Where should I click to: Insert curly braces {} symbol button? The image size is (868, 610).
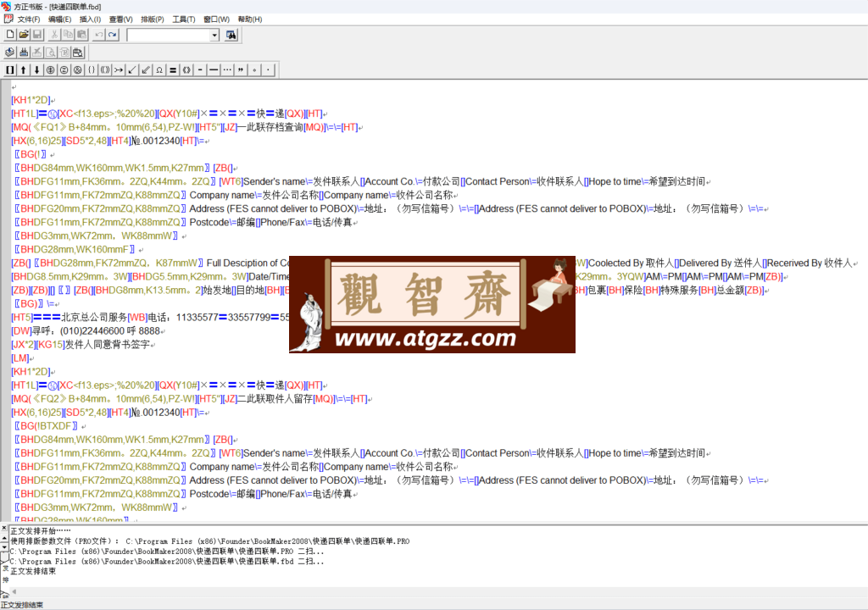[92, 69]
